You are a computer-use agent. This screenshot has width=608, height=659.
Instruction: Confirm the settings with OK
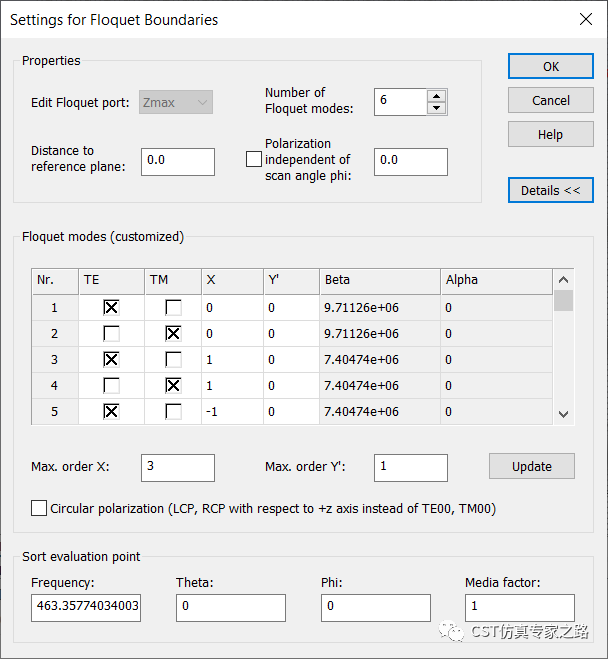click(x=550, y=66)
